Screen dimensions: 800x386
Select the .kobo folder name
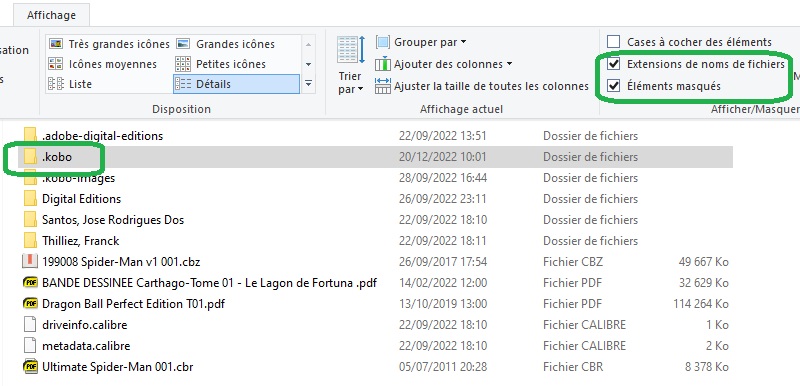tap(57, 157)
